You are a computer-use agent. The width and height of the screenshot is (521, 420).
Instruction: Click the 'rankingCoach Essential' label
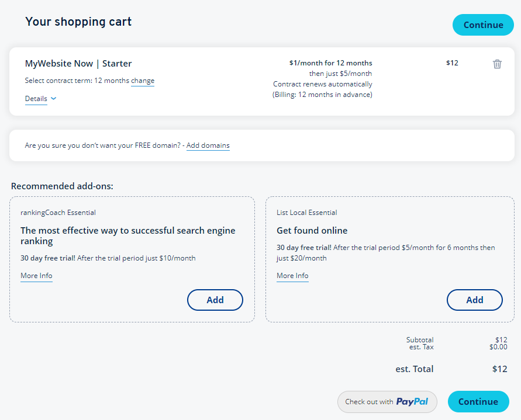[x=58, y=213]
